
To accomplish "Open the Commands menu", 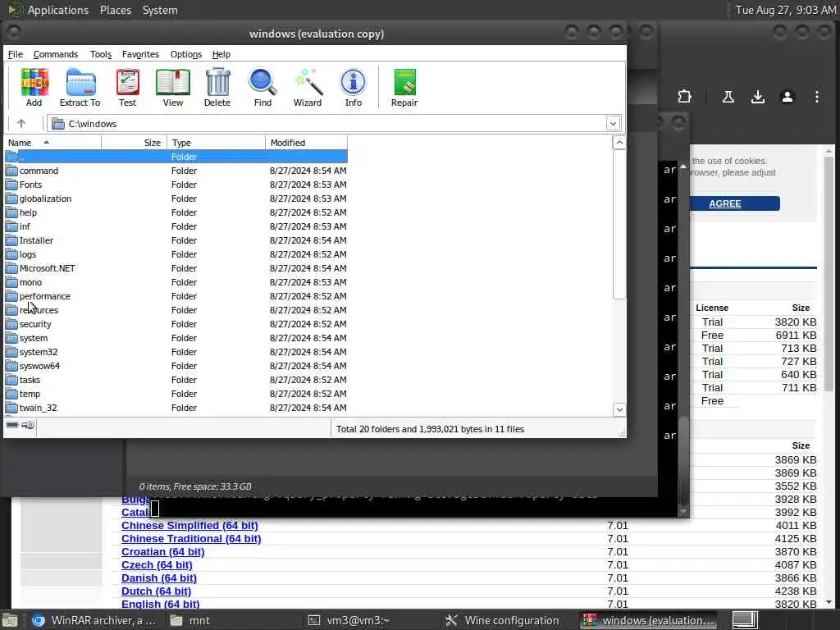I will coord(55,54).
